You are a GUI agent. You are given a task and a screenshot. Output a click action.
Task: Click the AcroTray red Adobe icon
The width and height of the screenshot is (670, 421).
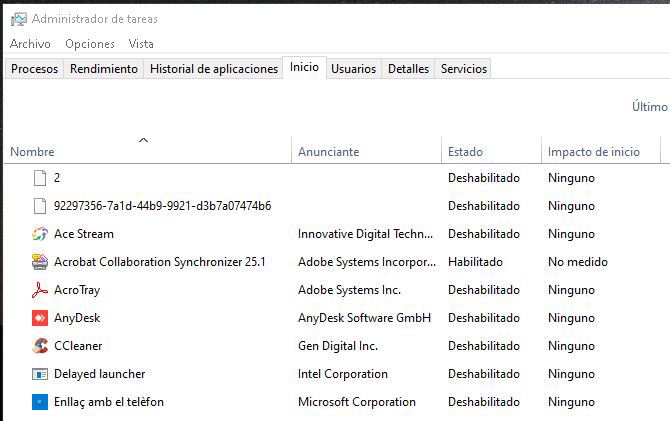click(40, 290)
